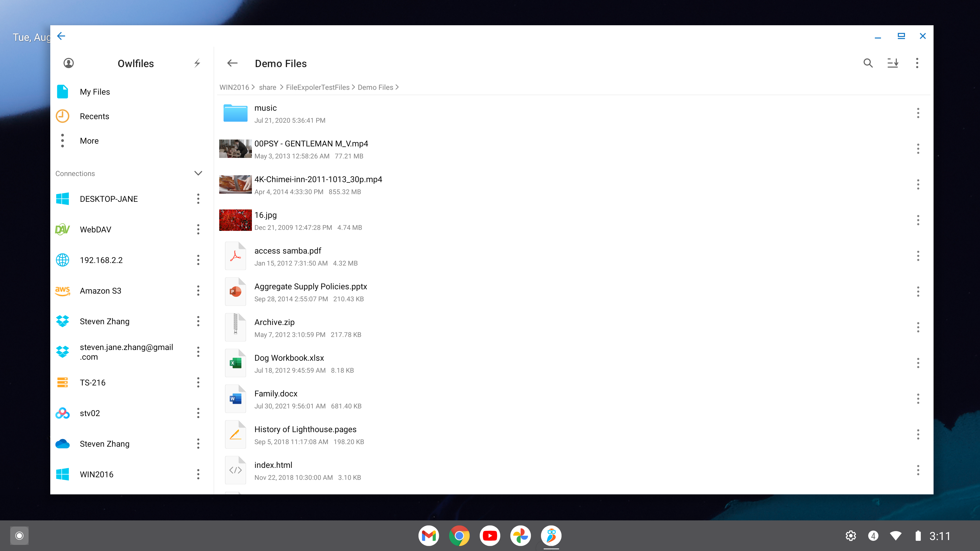Open the Aggregate Supply Policies.pptx icon
Image resolution: width=980 pixels, height=551 pixels.
(x=235, y=292)
